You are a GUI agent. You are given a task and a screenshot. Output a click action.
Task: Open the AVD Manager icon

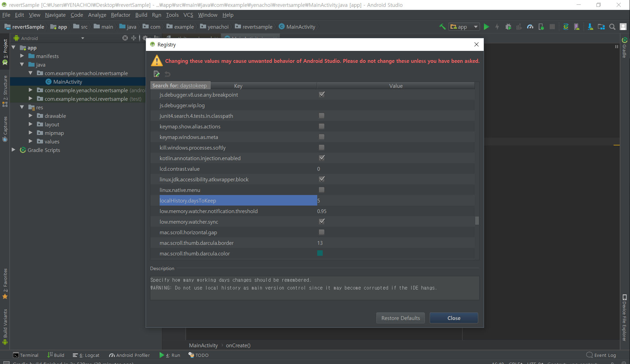(577, 27)
